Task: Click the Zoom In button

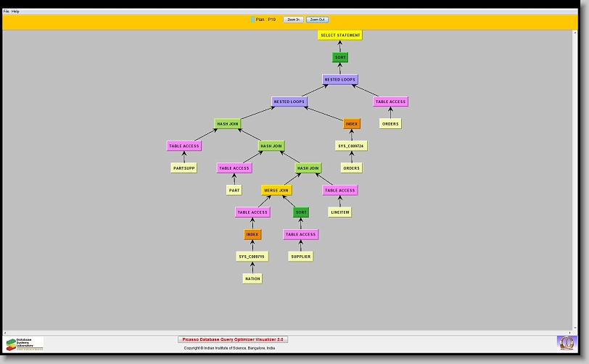Action: coord(292,20)
